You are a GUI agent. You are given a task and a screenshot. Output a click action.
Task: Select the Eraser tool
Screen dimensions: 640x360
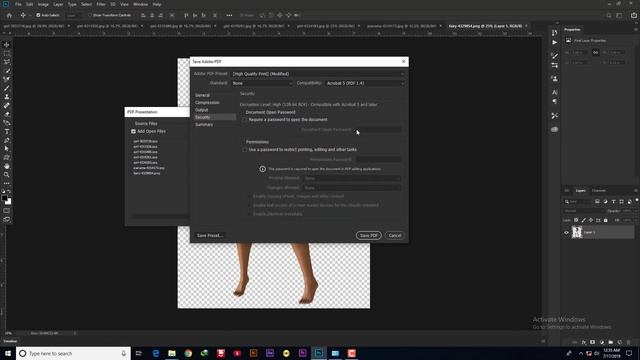[7, 114]
